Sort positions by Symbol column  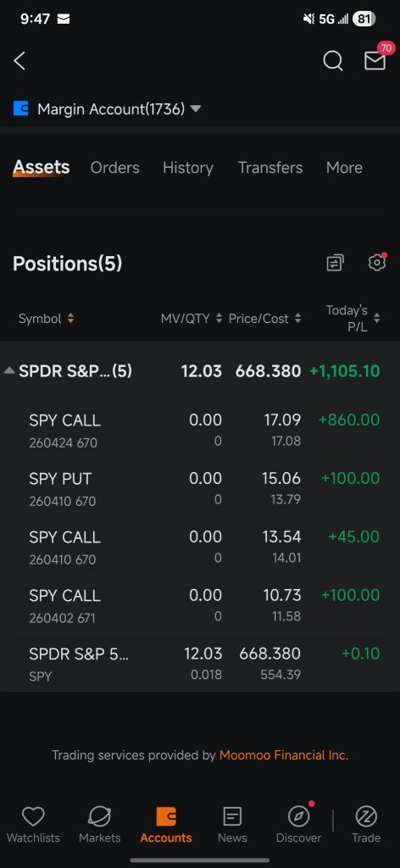point(46,319)
